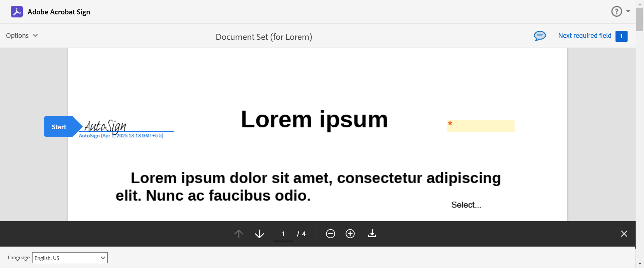Screen dimensions: 644x268
Task: Open the Options menu
Action: click(x=22, y=36)
